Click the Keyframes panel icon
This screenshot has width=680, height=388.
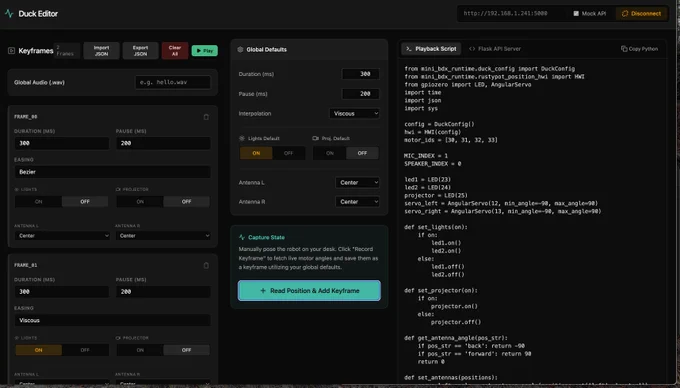coord(11,51)
